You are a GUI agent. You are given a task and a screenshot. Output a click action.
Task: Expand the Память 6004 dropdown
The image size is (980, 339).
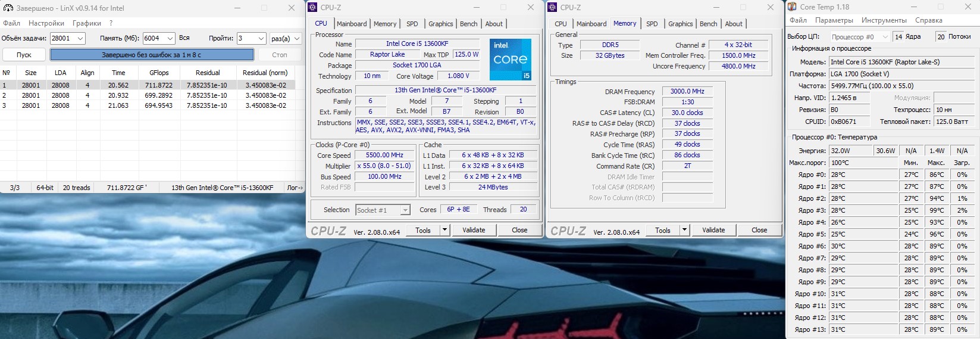[x=170, y=38]
